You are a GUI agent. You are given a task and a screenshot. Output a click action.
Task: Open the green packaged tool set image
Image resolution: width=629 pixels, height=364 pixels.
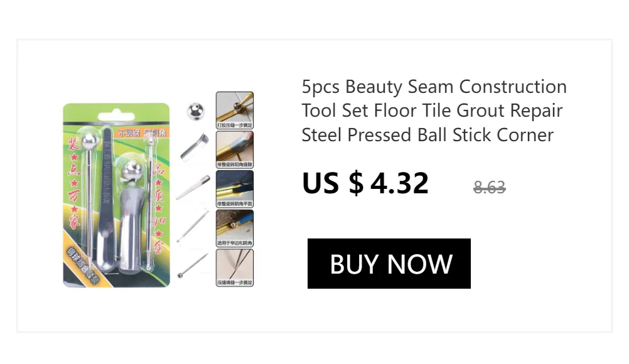pos(116,195)
